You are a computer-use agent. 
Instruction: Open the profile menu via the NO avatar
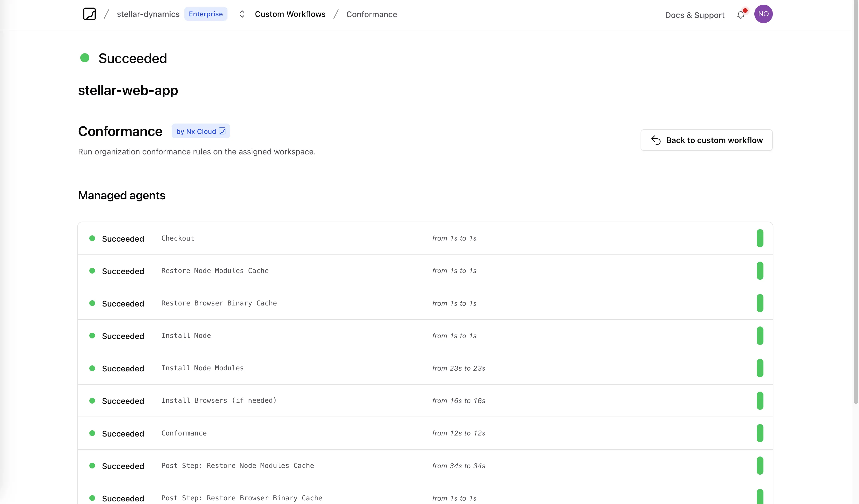pos(763,14)
